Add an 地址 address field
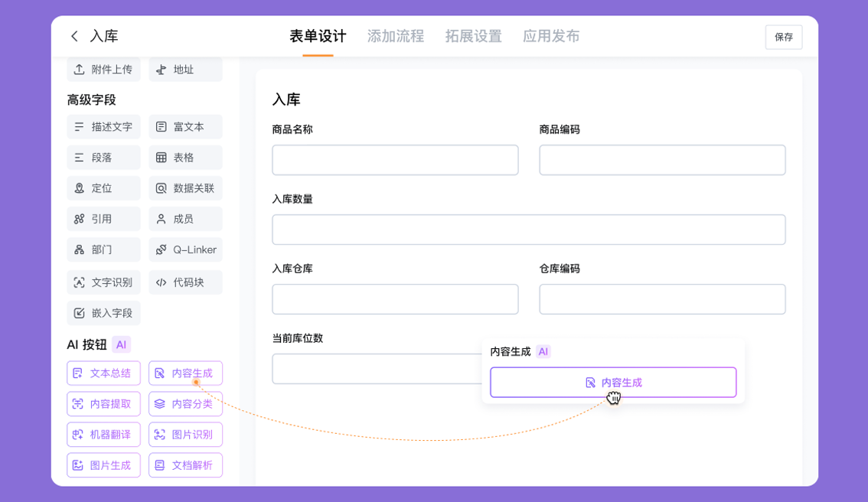868x502 pixels. (x=185, y=69)
